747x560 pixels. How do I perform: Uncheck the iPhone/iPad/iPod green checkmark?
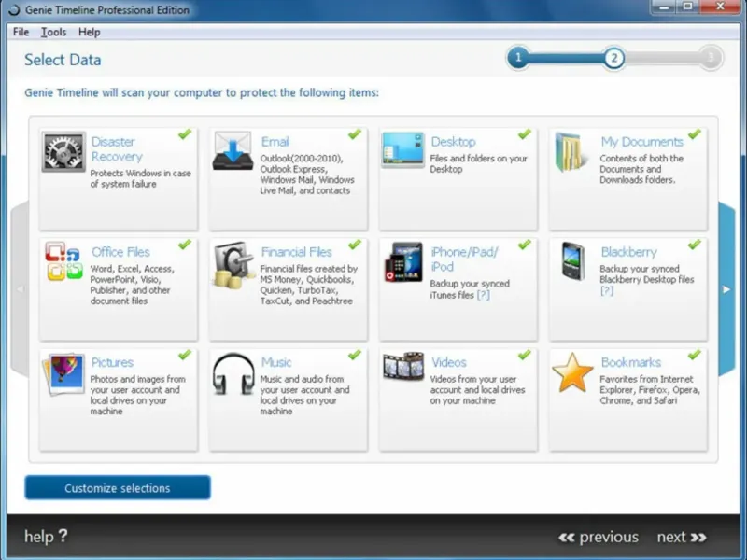(x=525, y=245)
